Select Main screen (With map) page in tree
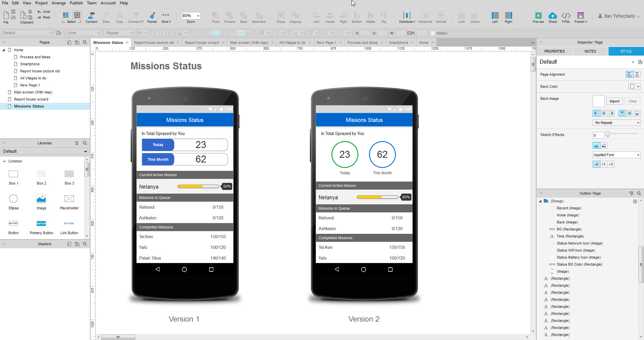This screenshot has width=644, height=340. click(33, 92)
